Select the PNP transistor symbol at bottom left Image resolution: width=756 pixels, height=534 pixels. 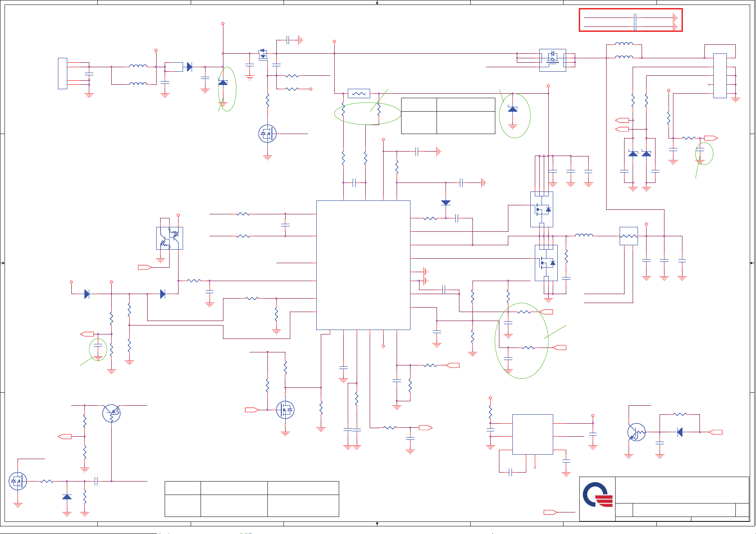tap(111, 413)
